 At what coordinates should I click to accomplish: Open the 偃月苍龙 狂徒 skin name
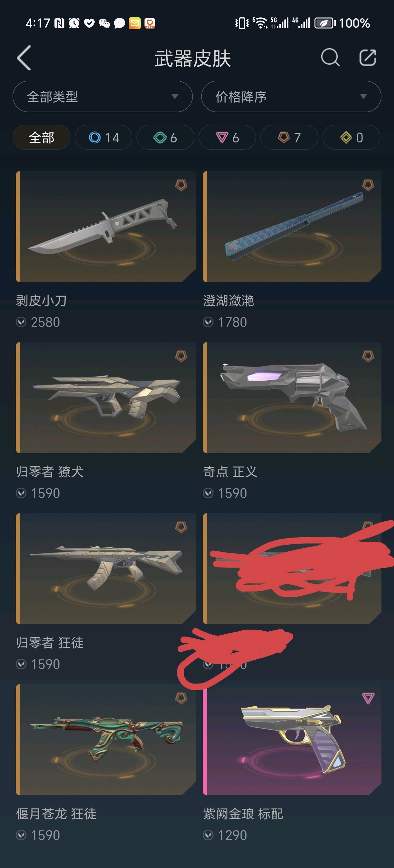56,814
